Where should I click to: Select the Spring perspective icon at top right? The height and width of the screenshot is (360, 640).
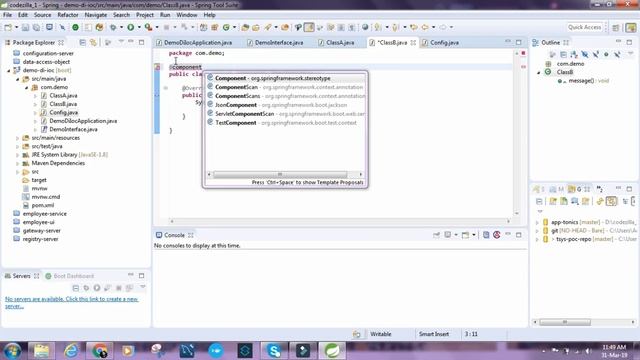[631, 27]
